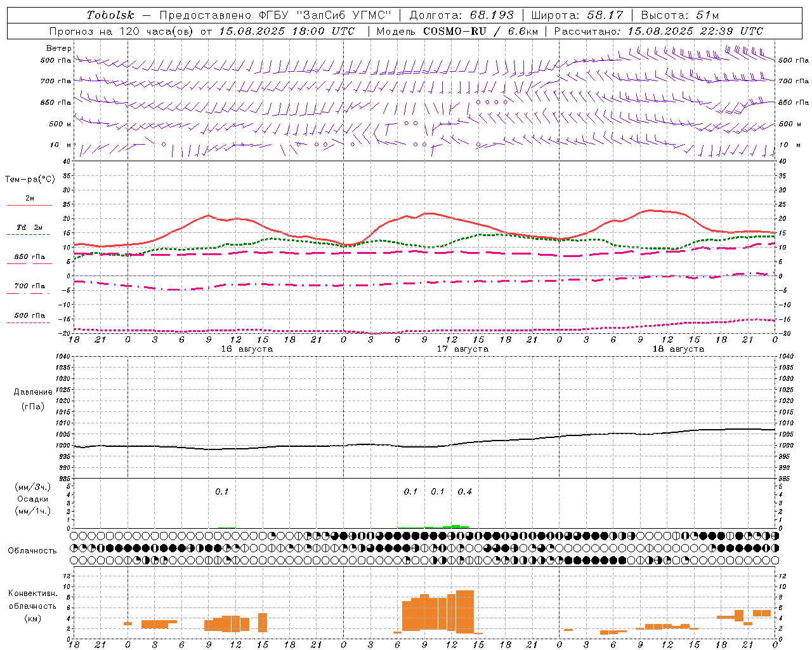812x650 pixels.
Task: Click the 18 августа date label
Action: tap(678, 349)
